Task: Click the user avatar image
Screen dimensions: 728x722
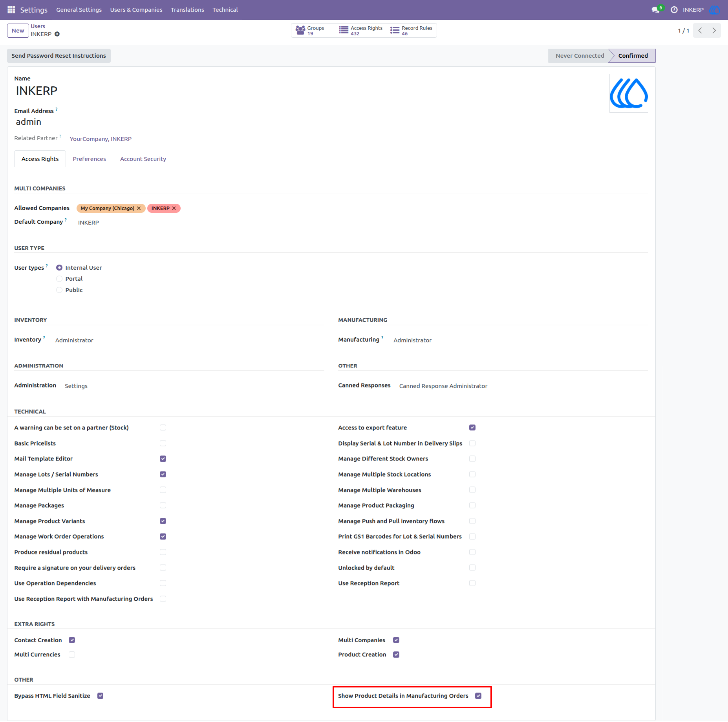Action: click(x=629, y=93)
